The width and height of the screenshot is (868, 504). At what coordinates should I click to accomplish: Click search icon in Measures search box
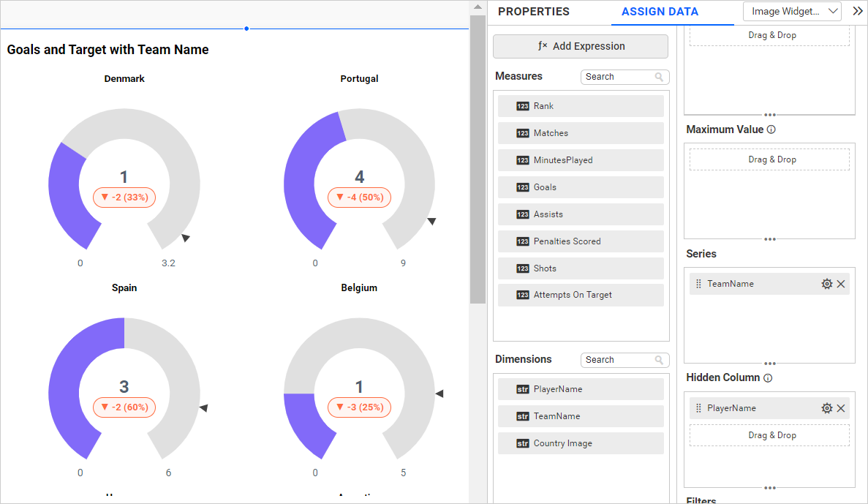coord(659,77)
